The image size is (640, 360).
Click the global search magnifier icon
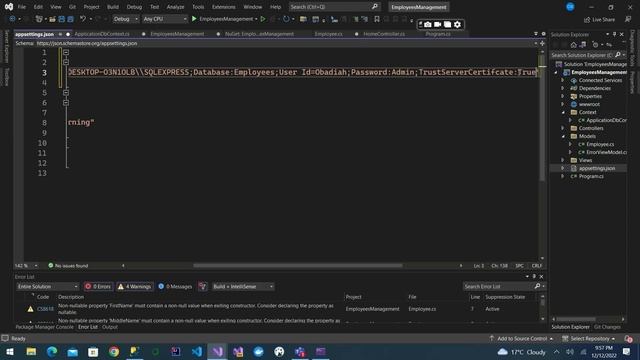click(375, 7)
